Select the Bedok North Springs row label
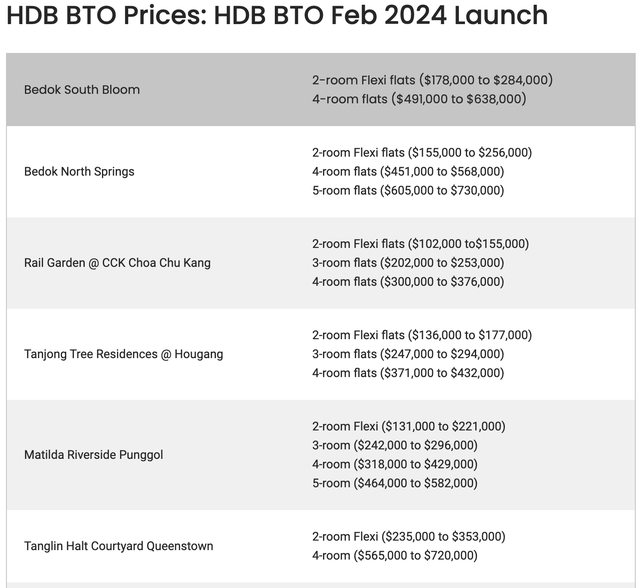This screenshot has width=640, height=588. click(79, 172)
